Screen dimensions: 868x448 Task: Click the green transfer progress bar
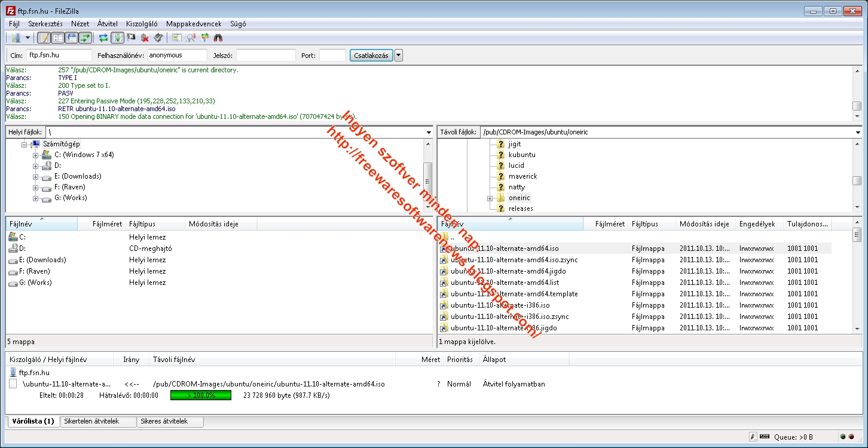coord(201,395)
